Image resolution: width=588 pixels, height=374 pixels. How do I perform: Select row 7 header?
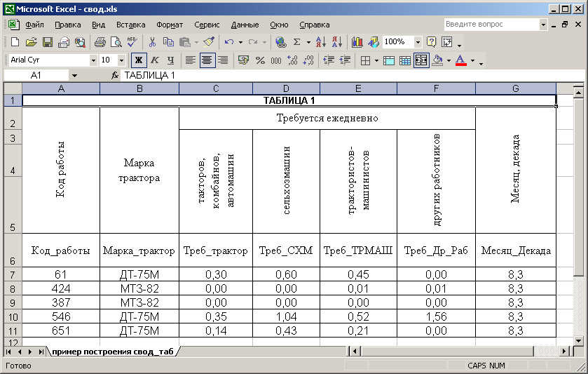point(13,274)
